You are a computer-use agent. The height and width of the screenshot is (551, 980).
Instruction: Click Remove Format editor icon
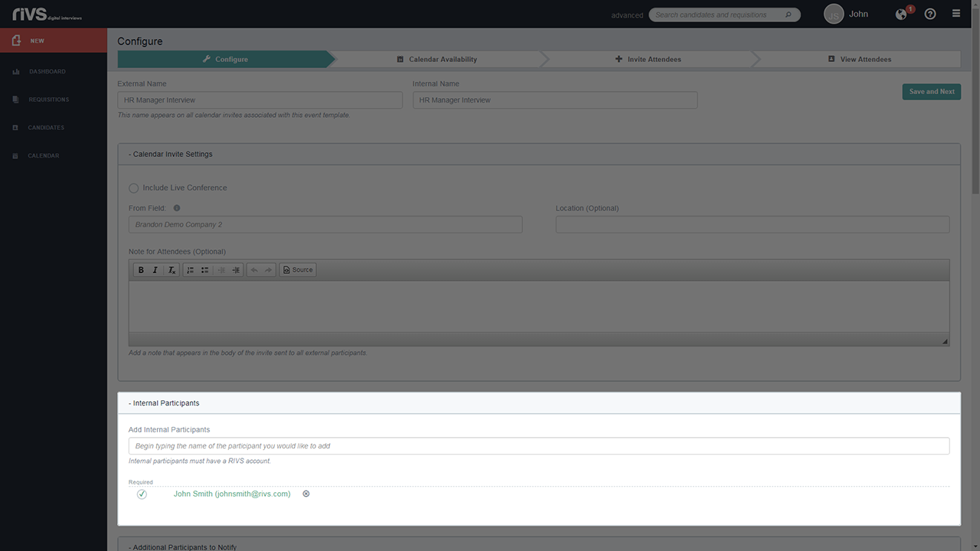(172, 270)
